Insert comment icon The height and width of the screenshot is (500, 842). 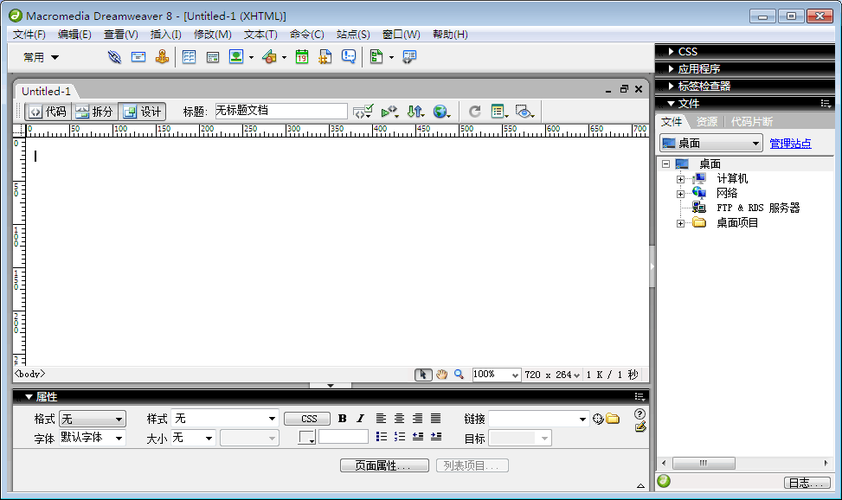[x=349, y=56]
